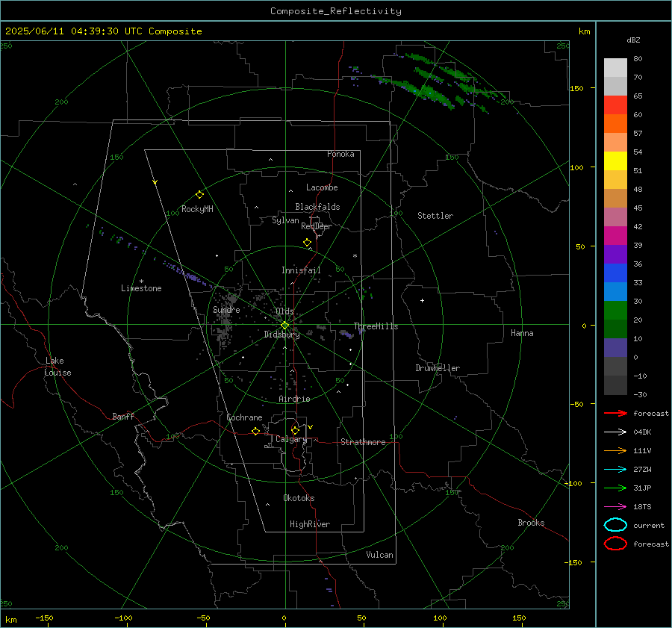Screen dimensions: 672x628
Task: Click the ThreeHills label
Action: tap(376, 326)
